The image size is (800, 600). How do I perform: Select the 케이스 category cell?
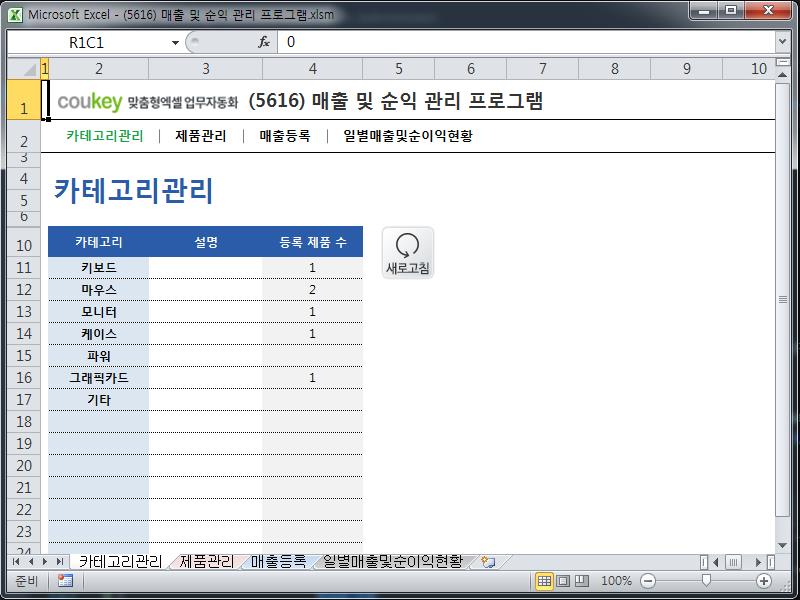coord(98,334)
